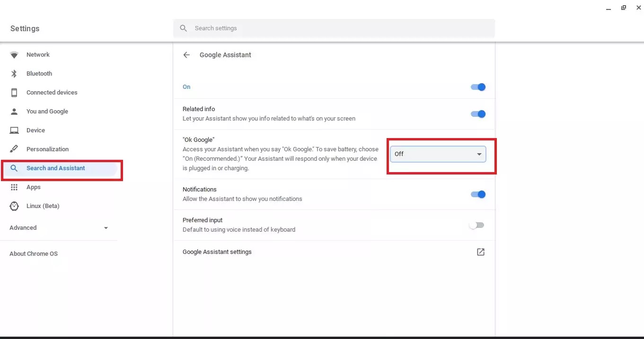644x339 pixels.
Task: Turn off the Notifications toggle
Action: click(478, 194)
